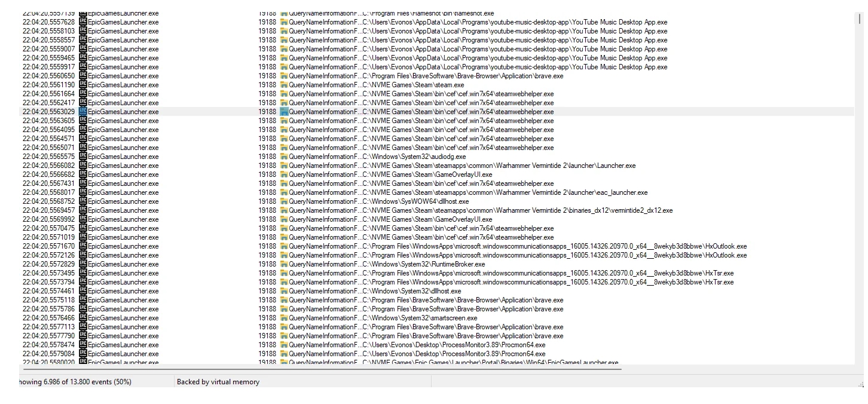Click the HxOutlook.exe path in the 22:04:20,5572126 row
Image resolution: width=868 pixels, height=404 pixels.
(x=555, y=255)
